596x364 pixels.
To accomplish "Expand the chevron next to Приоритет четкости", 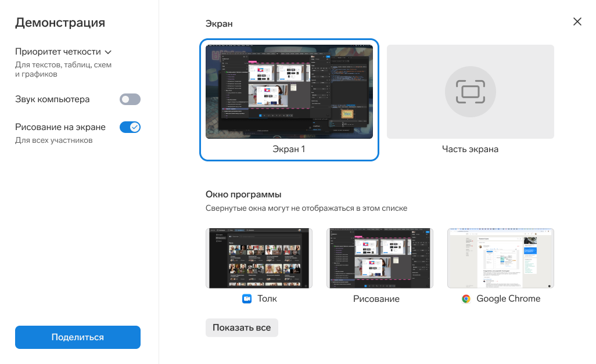I will click(x=108, y=52).
